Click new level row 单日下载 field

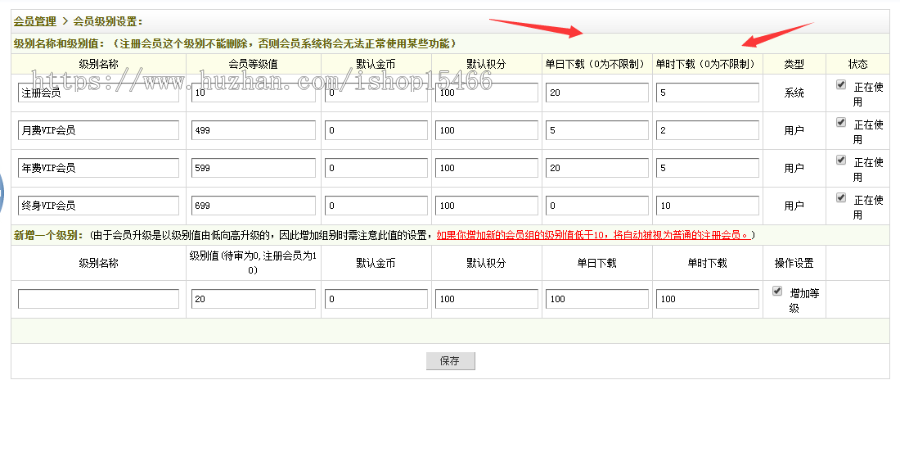tap(597, 299)
